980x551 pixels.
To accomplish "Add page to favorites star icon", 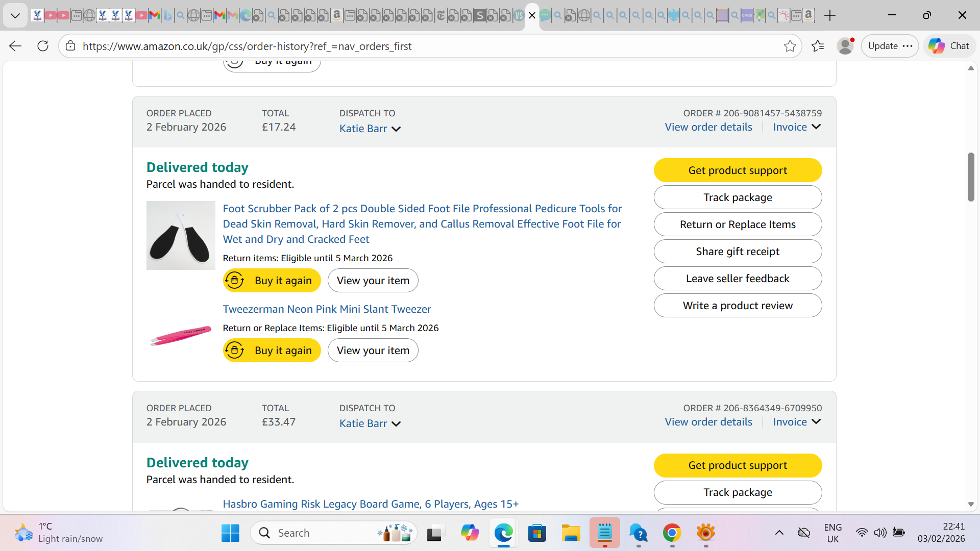I will [790, 46].
